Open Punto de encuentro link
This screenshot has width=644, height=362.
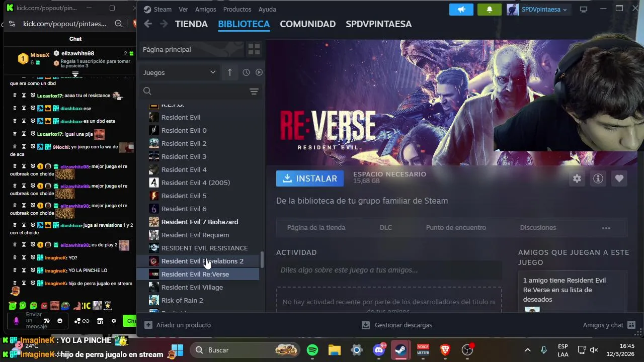[456, 228]
